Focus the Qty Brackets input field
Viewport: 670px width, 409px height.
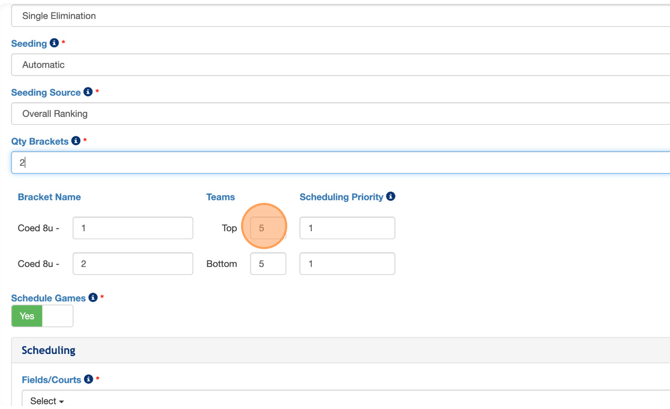click(x=340, y=162)
